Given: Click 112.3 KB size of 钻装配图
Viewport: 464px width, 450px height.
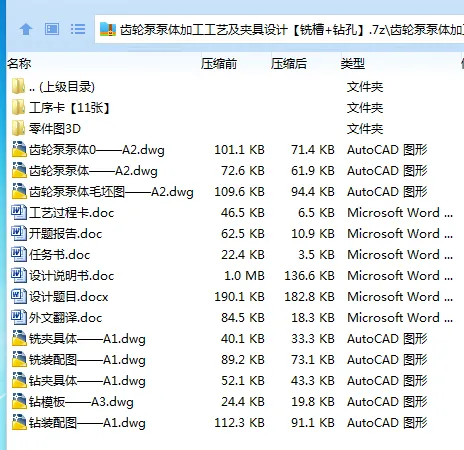Looking at the screenshot, I should (x=239, y=423).
